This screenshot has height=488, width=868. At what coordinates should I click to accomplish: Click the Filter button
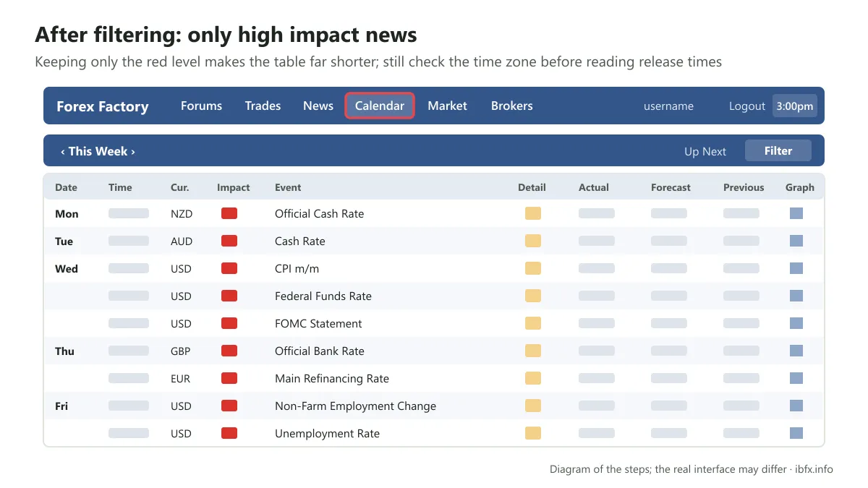(778, 150)
